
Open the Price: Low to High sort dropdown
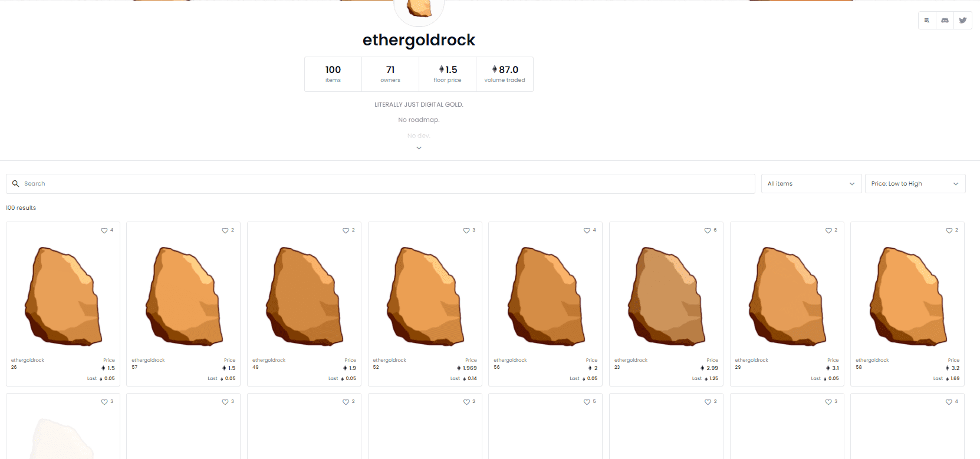point(915,184)
